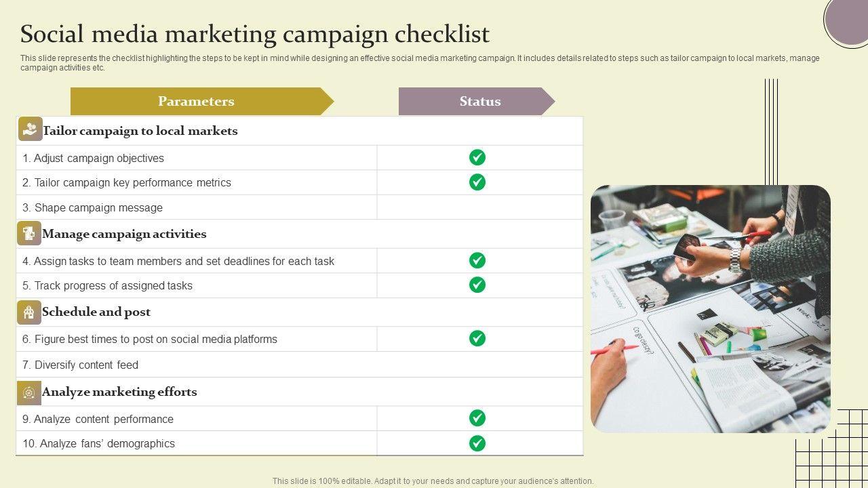Click the status check for Assign tasks row

[477, 260]
